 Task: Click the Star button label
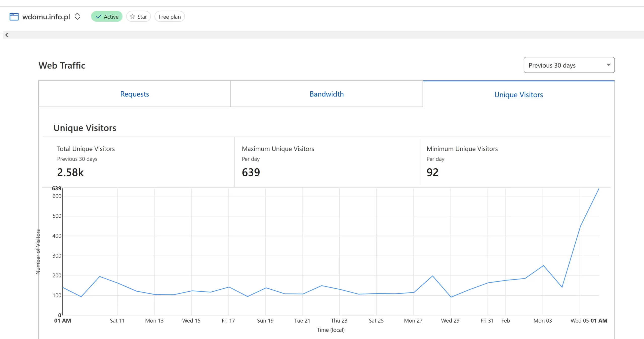click(142, 17)
